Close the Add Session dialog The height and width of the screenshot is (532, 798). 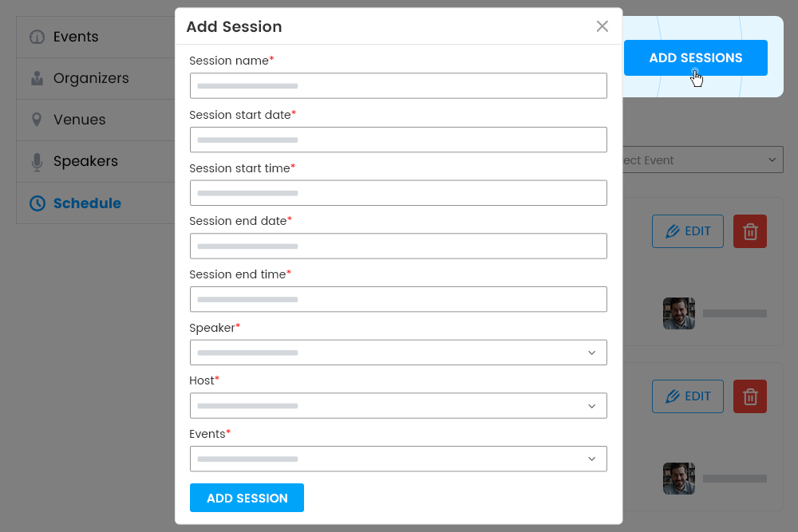pos(602,26)
